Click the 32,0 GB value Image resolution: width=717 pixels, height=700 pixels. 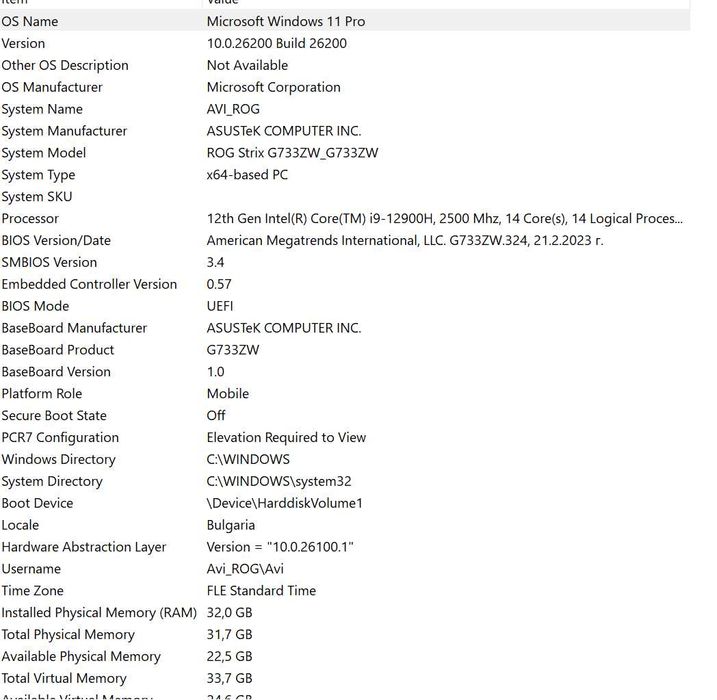tap(230, 613)
